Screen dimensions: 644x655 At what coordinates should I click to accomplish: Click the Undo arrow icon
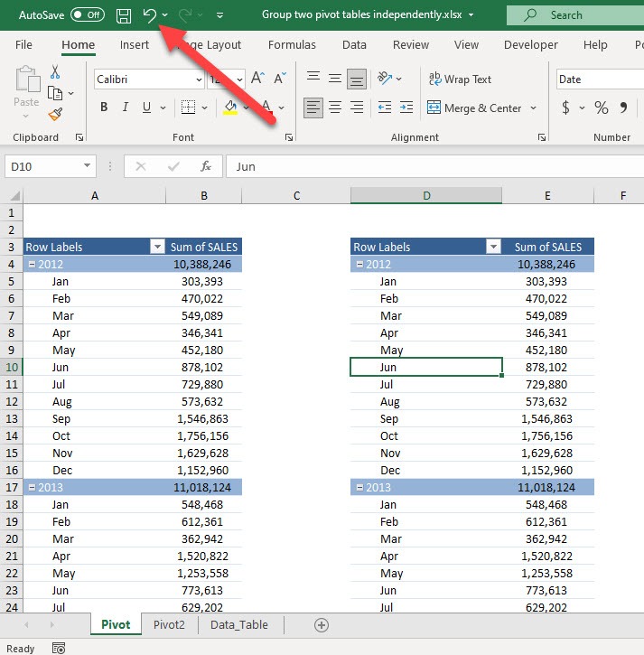pyautogui.click(x=149, y=15)
